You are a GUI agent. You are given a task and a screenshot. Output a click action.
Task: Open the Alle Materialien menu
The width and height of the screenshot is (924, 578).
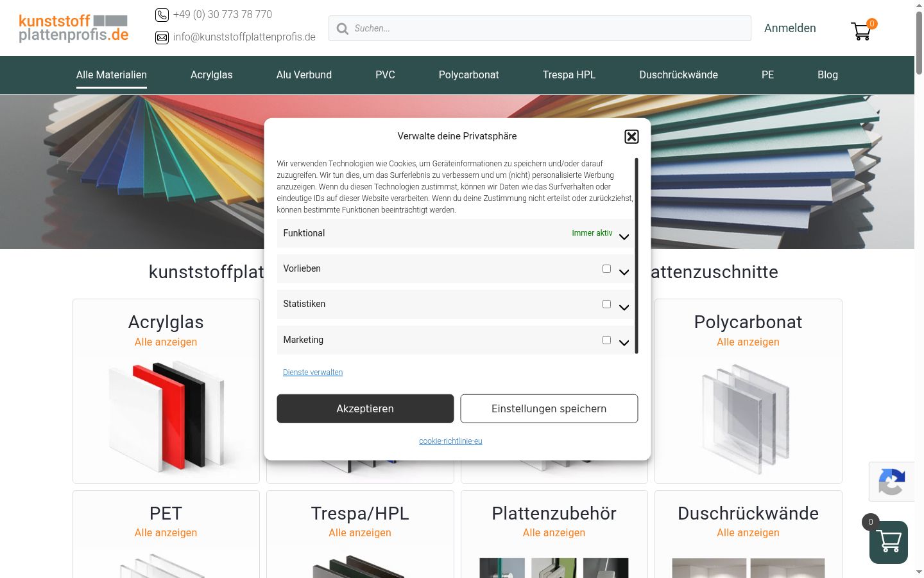(x=112, y=74)
